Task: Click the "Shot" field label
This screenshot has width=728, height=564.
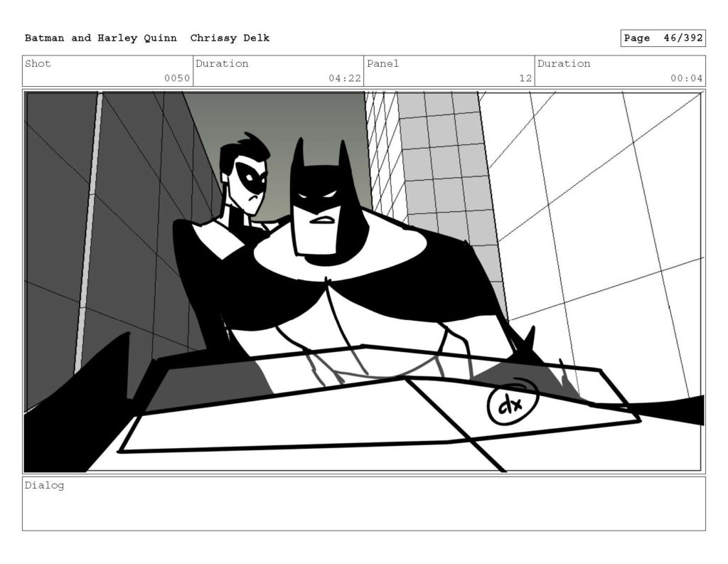Action: pos(38,63)
